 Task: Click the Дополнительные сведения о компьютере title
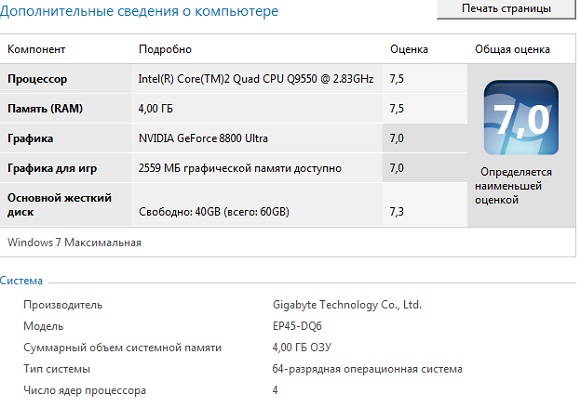point(139,11)
